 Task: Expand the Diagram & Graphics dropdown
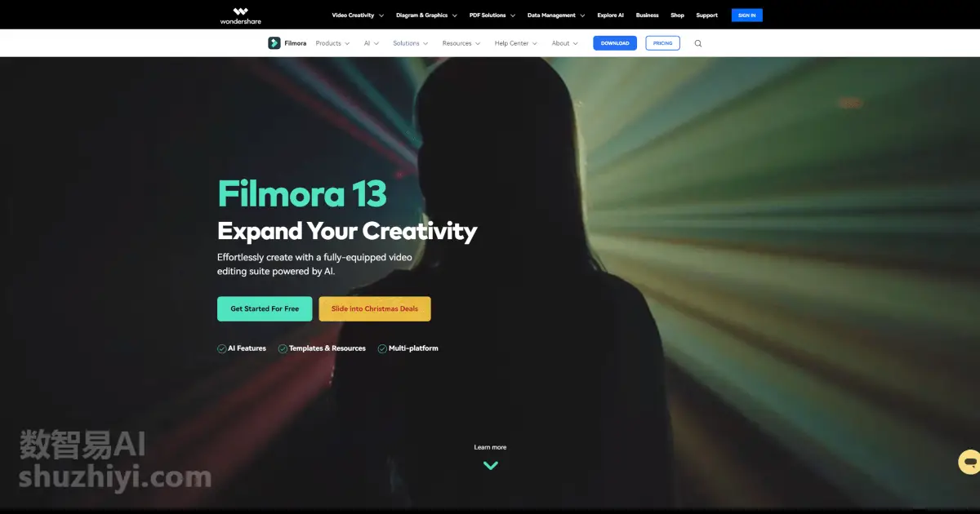point(426,16)
